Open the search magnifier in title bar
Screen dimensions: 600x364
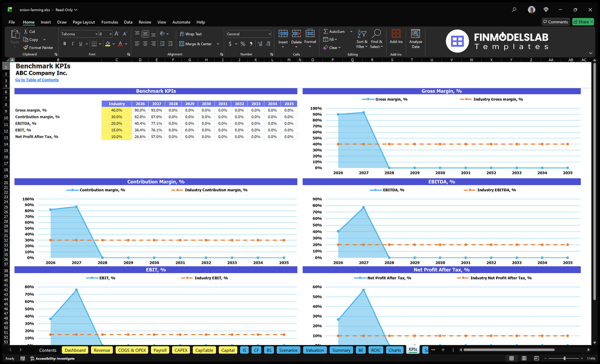(x=514, y=9)
